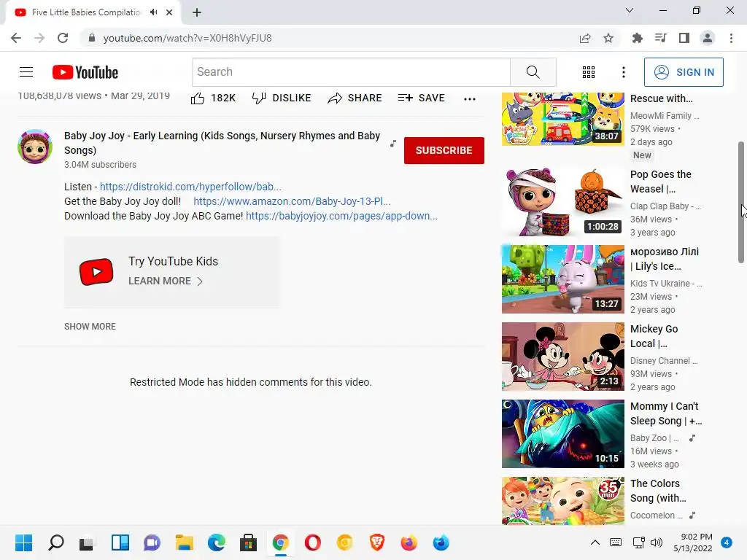This screenshot has height=560, width=747.
Task: Go back in browser history
Action: 16,38
